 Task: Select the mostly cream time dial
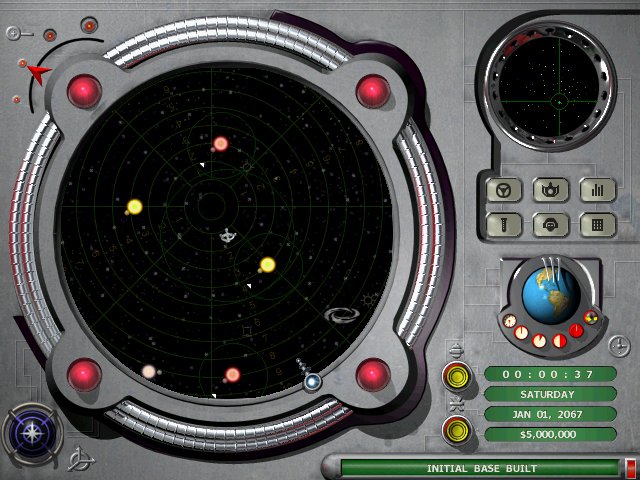coord(521,332)
